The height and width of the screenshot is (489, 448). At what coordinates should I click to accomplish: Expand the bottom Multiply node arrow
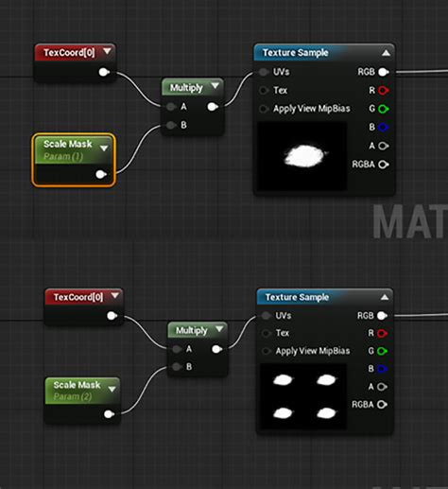pos(219,329)
